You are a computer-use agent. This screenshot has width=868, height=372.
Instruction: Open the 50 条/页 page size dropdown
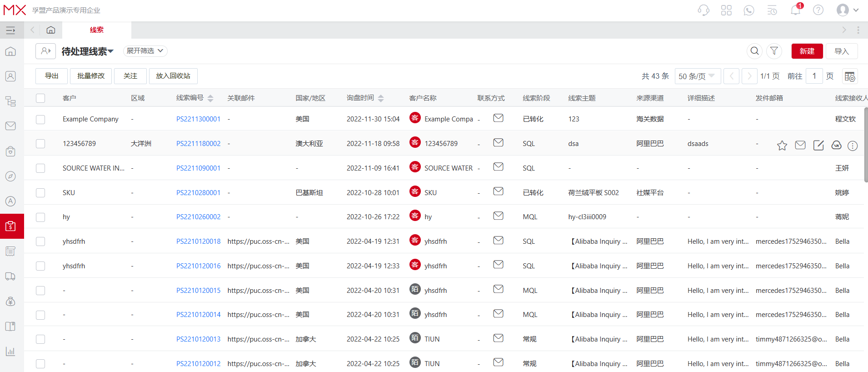click(697, 76)
